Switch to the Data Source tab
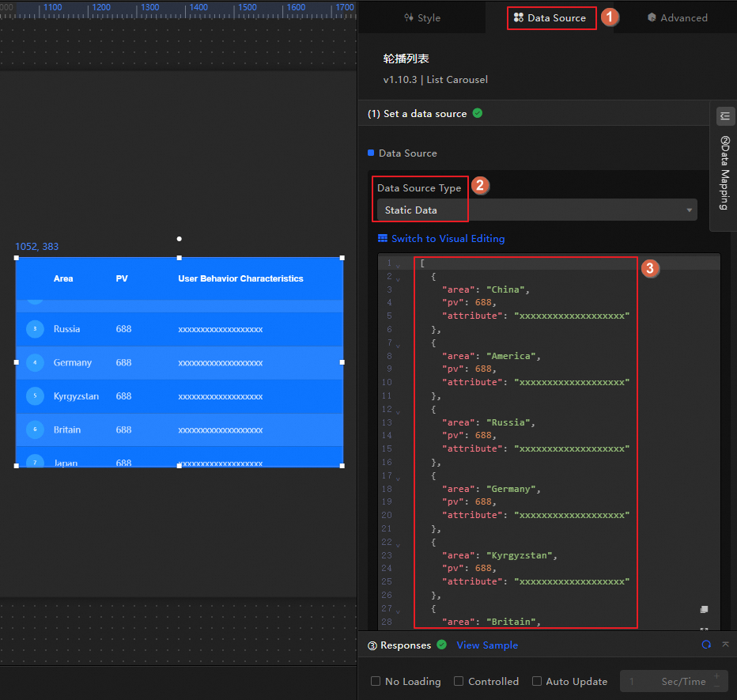The width and height of the screenshot is (737, 700). (x=550, y=18)
